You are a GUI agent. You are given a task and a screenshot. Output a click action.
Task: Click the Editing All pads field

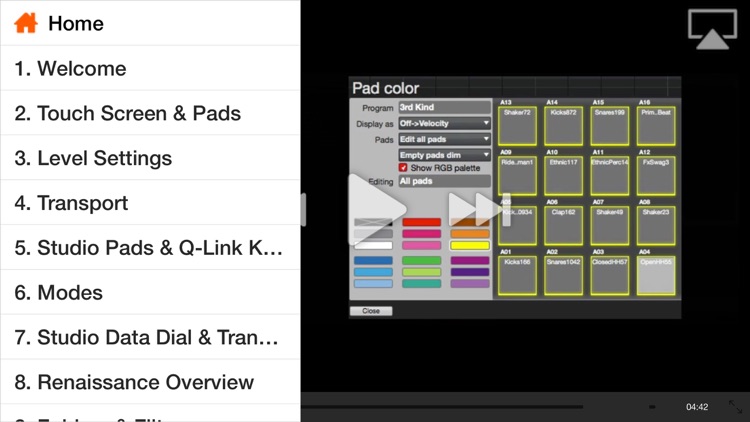tap(444, 181)
